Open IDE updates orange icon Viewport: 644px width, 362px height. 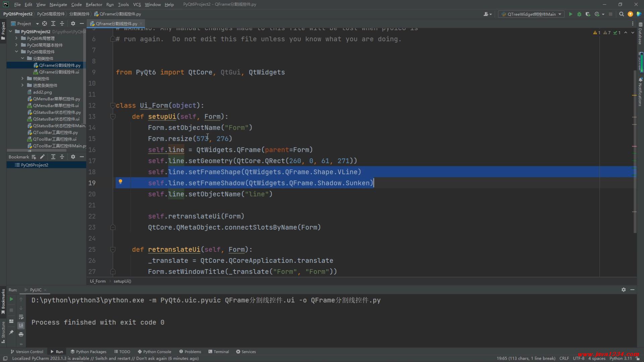click(x=630, y=14)
